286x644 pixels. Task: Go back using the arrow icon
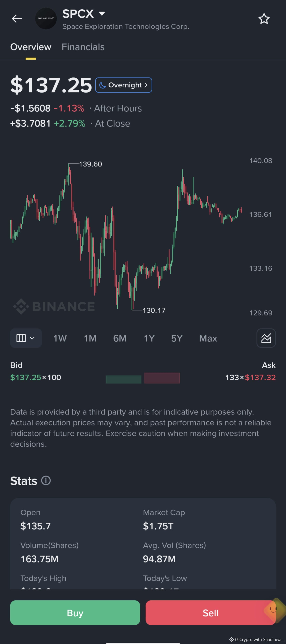click(17, 18)
